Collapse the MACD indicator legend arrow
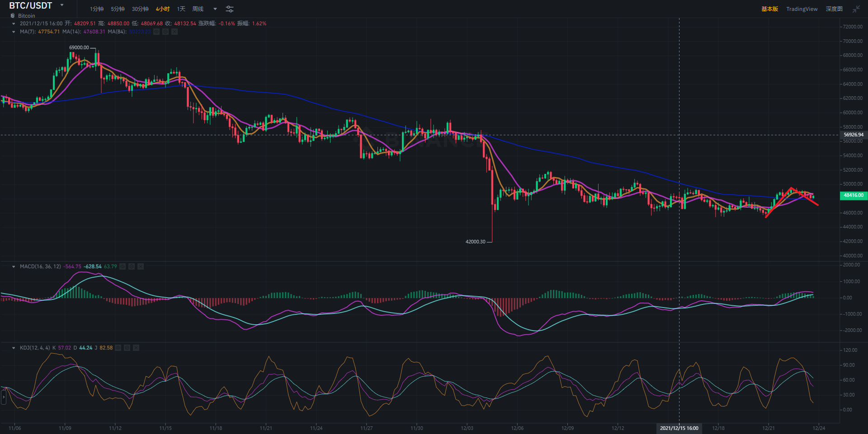Viewport: 868px width, 434px height. (x=14, y=266)
